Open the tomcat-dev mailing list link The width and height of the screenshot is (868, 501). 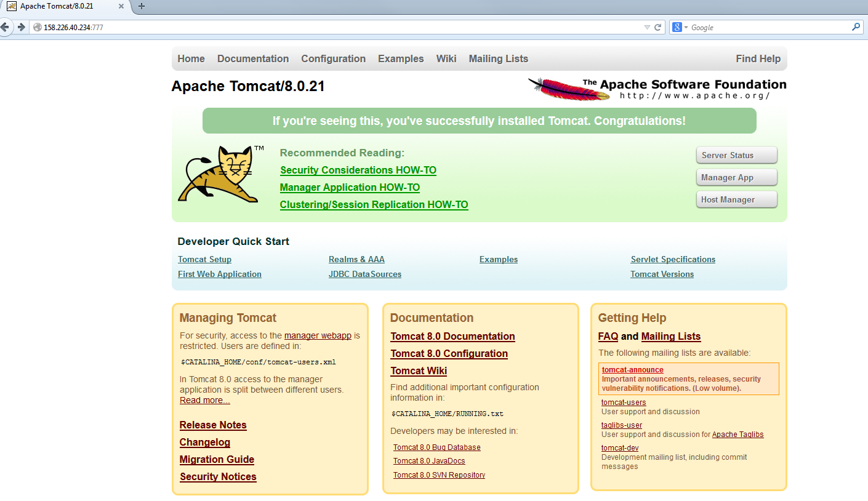click(620, 448)
